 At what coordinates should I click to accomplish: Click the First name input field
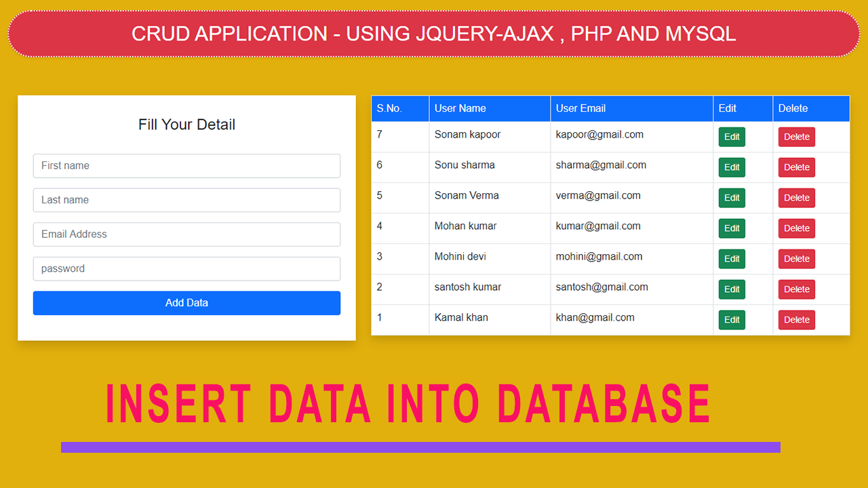pyautogui.click(x=186, y=165)
